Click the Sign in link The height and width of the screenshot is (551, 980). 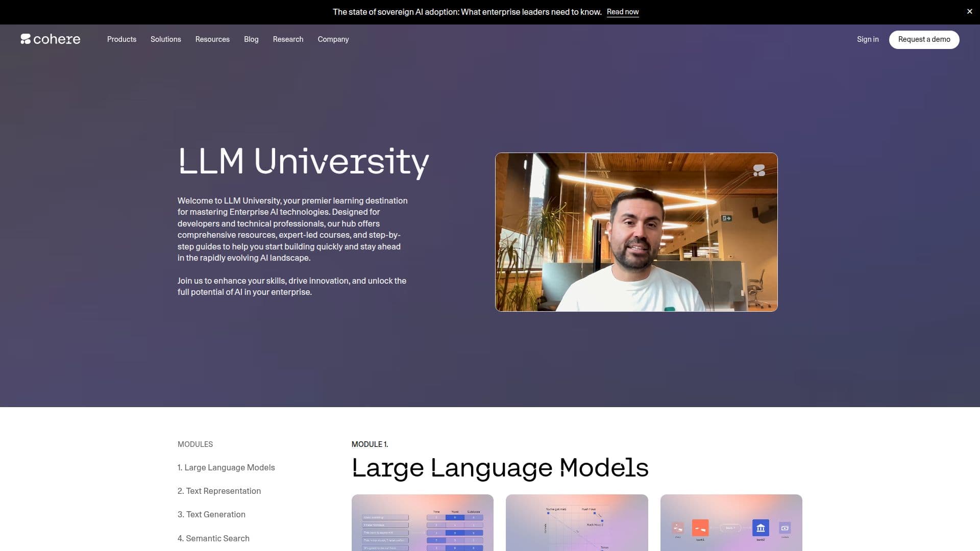[868, 39]
